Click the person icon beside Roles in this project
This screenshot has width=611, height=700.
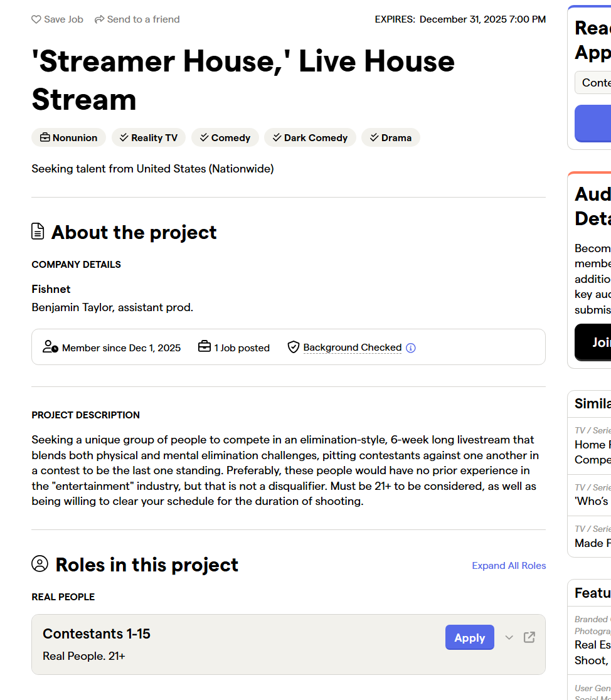pyautogui.click(x=40, y=563)
